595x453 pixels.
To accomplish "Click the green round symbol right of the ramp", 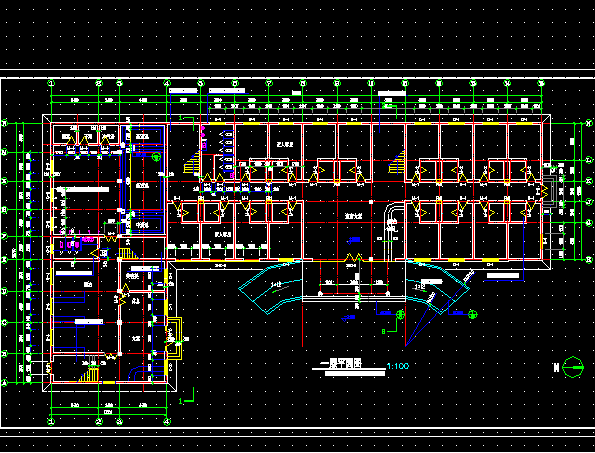I will [472, 314].
